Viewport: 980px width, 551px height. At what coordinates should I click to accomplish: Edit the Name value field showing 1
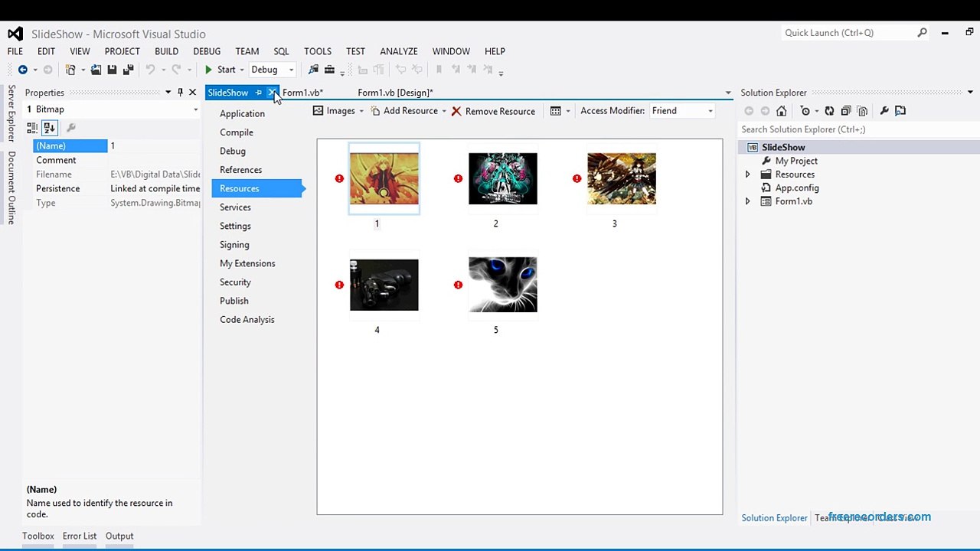(x=155, y=145)
